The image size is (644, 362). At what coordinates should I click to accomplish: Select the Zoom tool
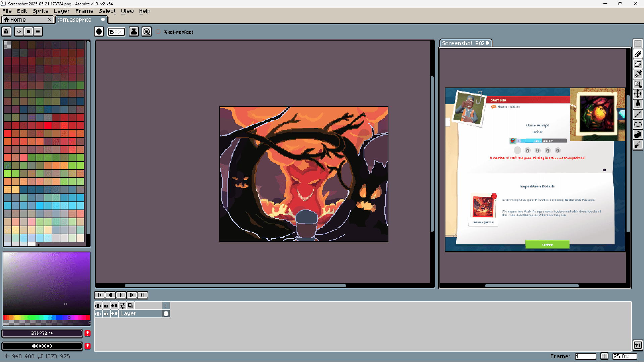[638, 84]
